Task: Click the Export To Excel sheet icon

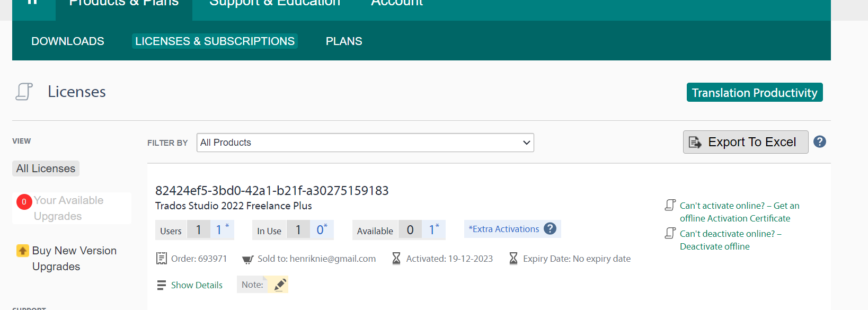Action: (695, 142)
